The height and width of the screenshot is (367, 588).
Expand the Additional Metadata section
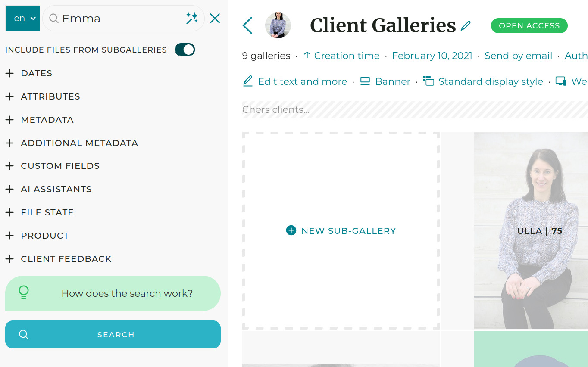[72, 143]
